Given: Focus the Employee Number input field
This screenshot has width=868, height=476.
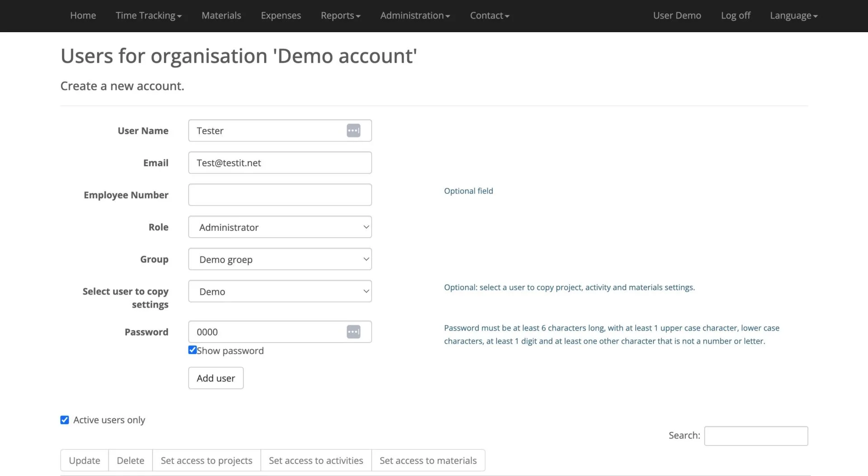Looking at the screenshot, I should (x=280, y=195).
